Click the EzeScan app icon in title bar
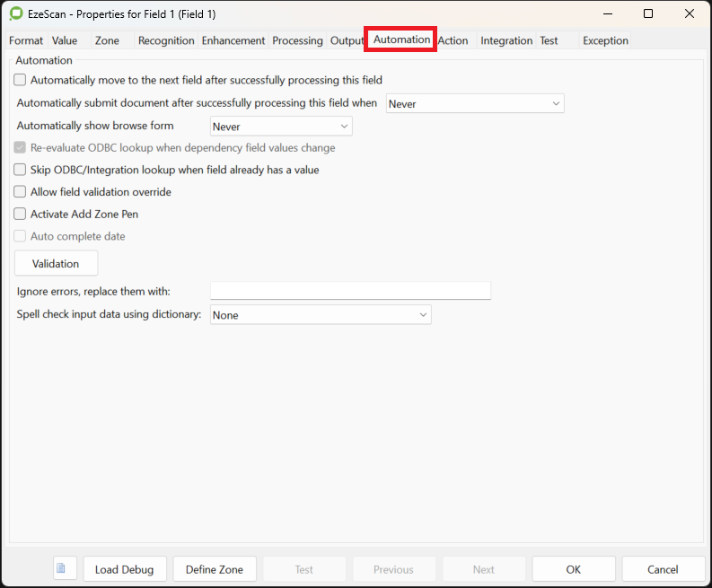 point(15,14)
